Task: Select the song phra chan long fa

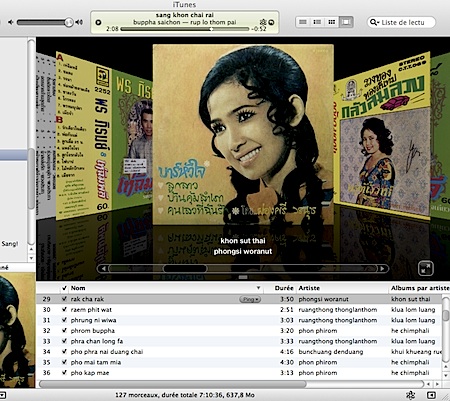Action: [97, 341]
